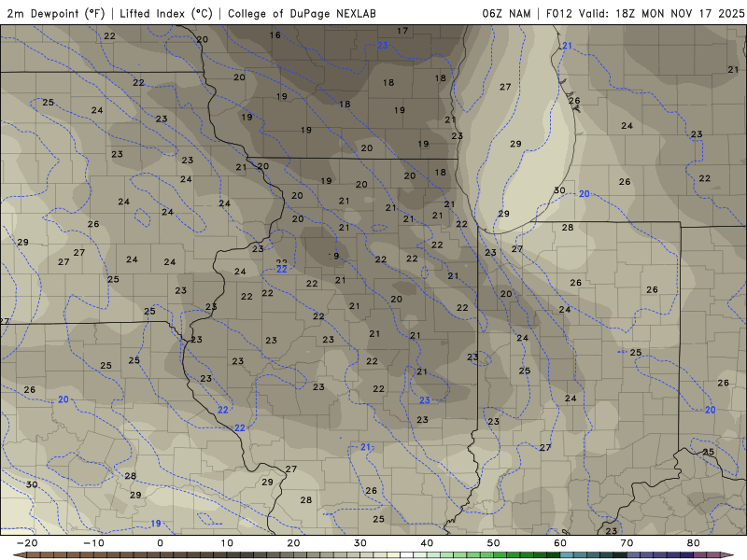The image size is (747, 560).
Task: Click the -10 label on the color scale
Action: point(93,543)
